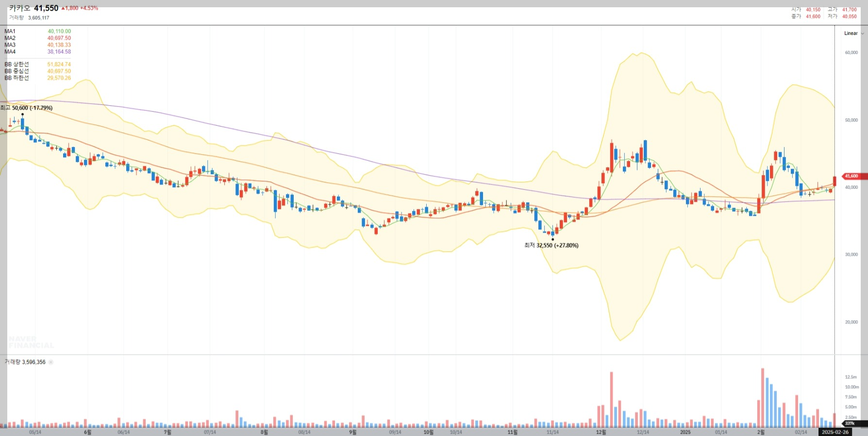
Task: Click the 8월 date axis label
Action: 264,432
